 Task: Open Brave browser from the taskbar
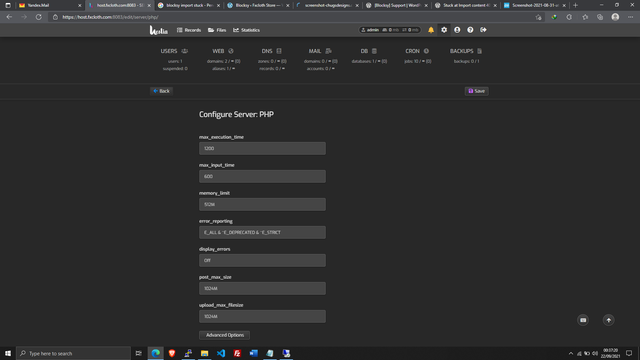(172, 353)
